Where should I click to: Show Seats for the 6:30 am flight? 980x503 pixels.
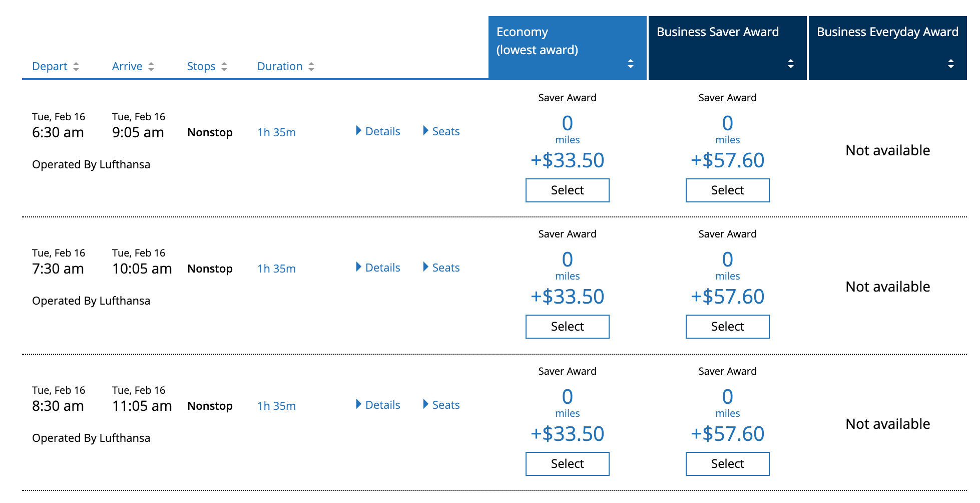(441, 131)
